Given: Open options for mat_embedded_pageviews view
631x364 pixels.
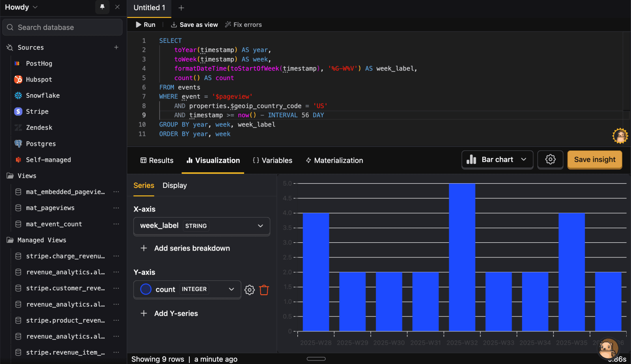Looking at the screenshot, I should coord(116,192).
